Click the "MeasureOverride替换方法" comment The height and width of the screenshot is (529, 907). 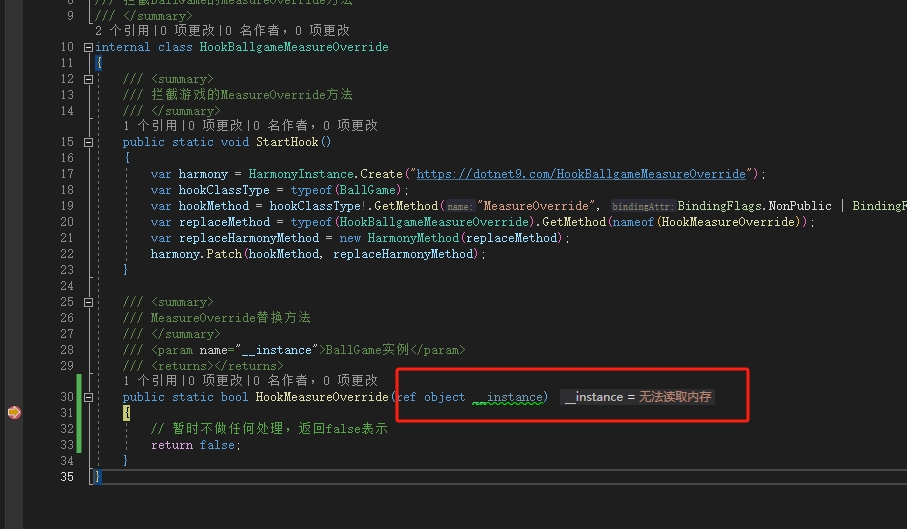tap(230, 318)
